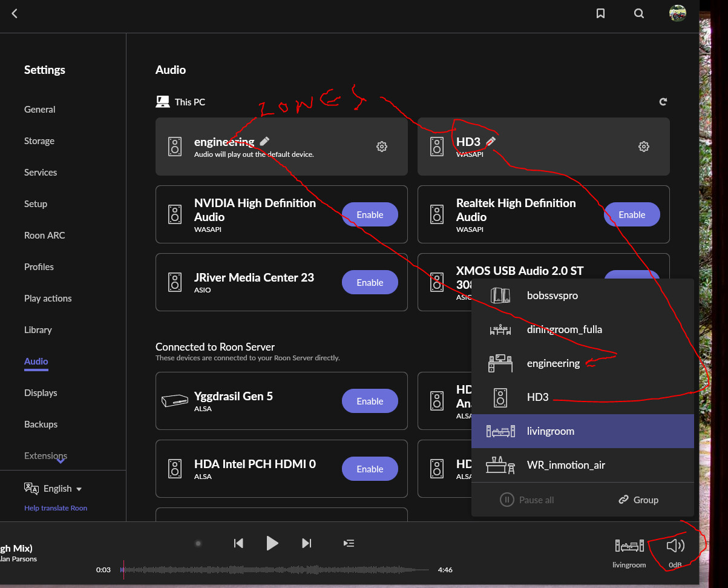Select the bobssvspro zone
This screenshot has width=728, height=588.
583,296
